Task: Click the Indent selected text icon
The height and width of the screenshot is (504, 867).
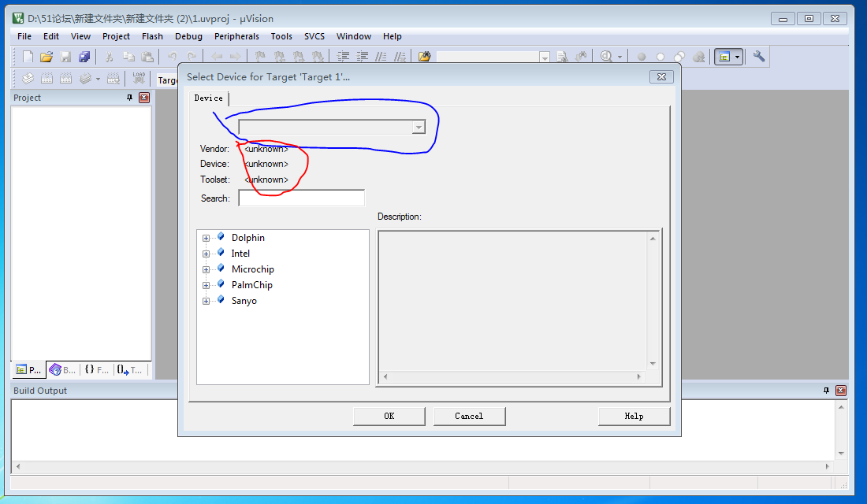Action: (x=344, y=57)
